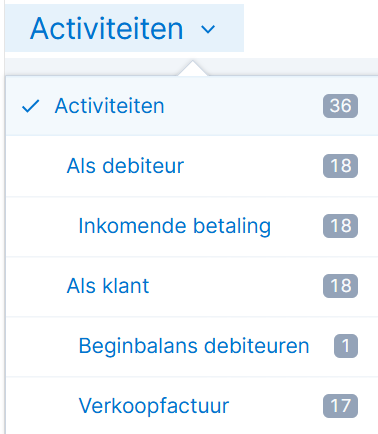
Task: Click the 18 badge next to Als debiteur
Action: pyautogui.click(x=340, y=166)
